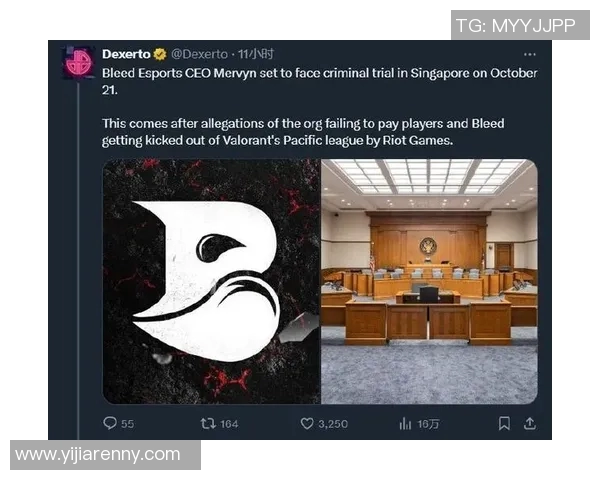
Task: Click the 3,250 likes count
Action: [x=333, y=424]
